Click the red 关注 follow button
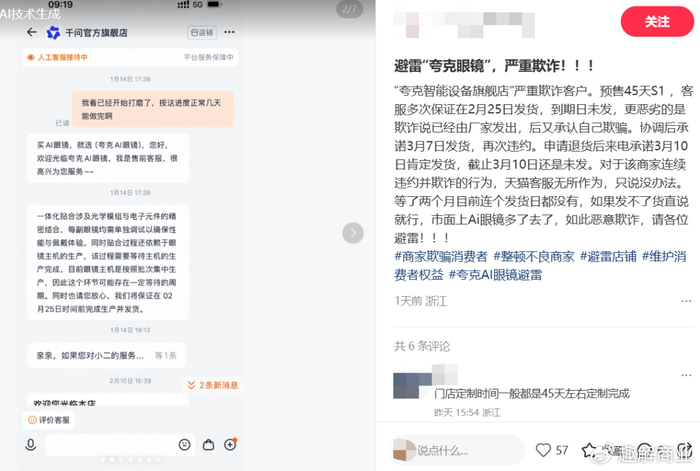Screen dimensions: 700x471 [657, 21]
